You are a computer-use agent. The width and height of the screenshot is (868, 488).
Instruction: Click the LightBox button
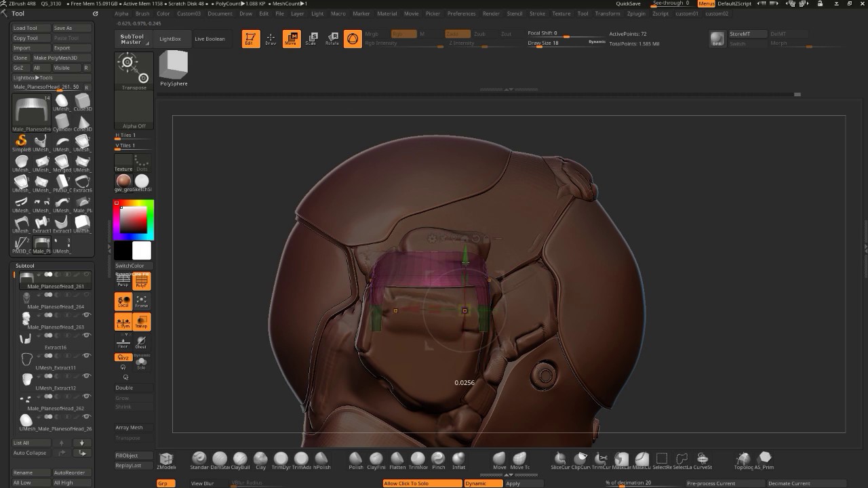pyautogui.click(x=170, y=39)
